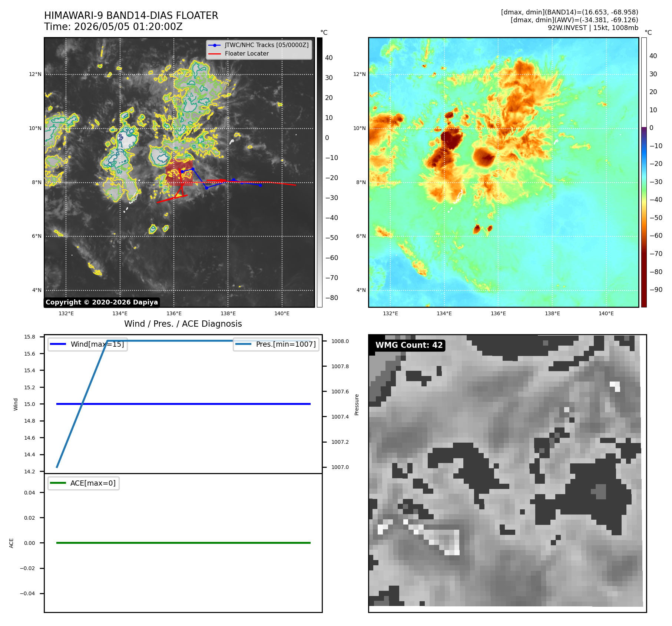Click the Time 2026/05/05 01:20:00Z label
Viewport: 672px width, 626px height.
pos(113,27)
